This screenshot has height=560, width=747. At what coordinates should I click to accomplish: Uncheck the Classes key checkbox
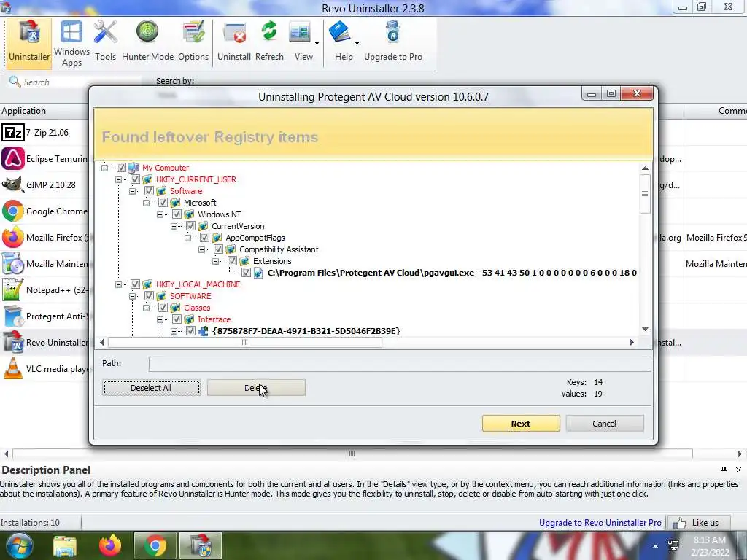pyautogui.click(x=163, y=308)
